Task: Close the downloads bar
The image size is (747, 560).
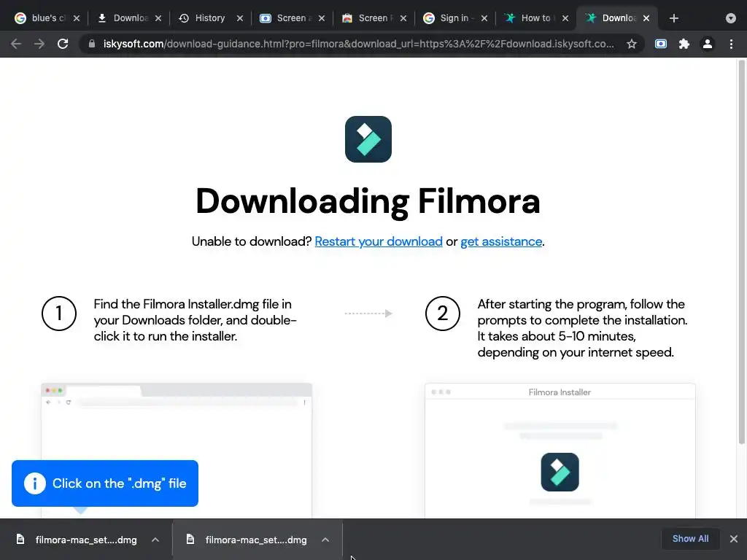Action: pyautogui.click(x=734, y=539)
